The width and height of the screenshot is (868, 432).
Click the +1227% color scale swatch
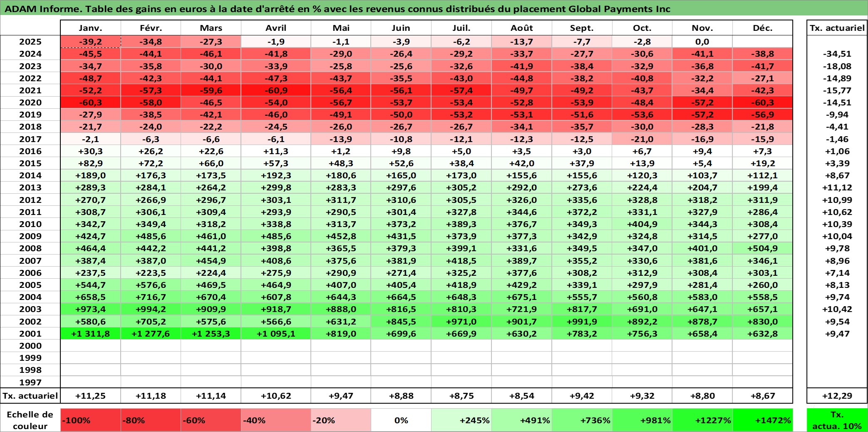pyautogui.click(x=702, y=420)
